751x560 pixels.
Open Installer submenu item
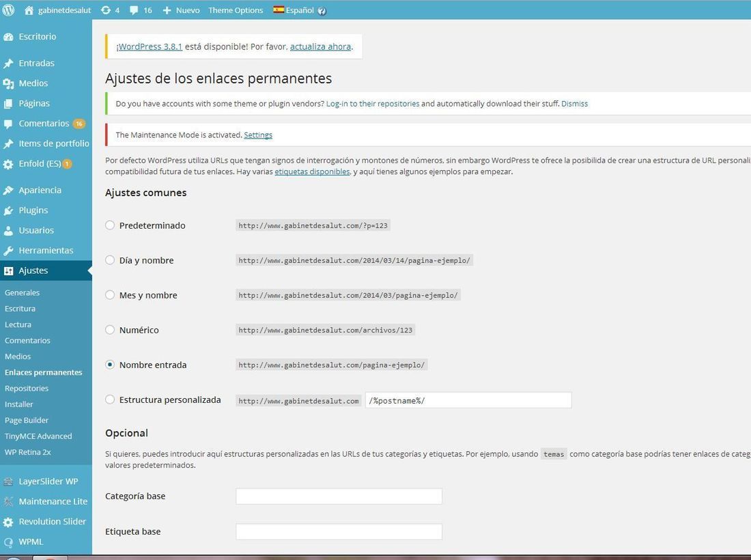click(x=18, y=404)
